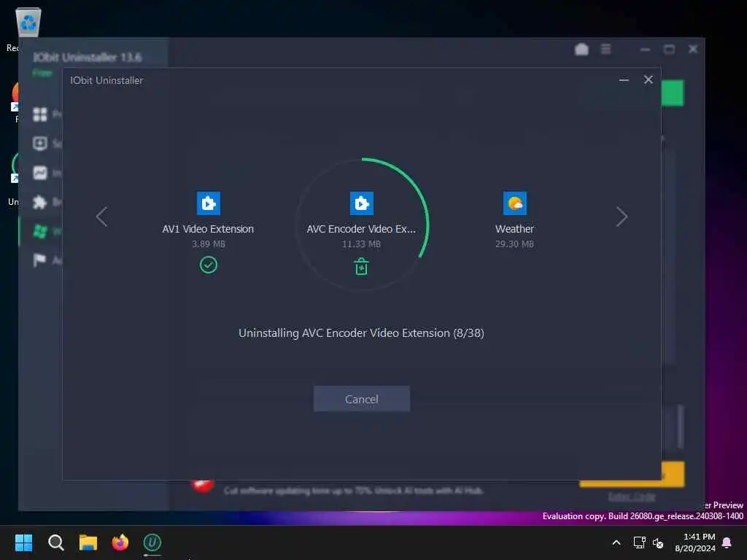This screenshot has width=747, height=560.
Task: Click IObit Uninstaller taskbar icon
Action: [x=152, y=542]
